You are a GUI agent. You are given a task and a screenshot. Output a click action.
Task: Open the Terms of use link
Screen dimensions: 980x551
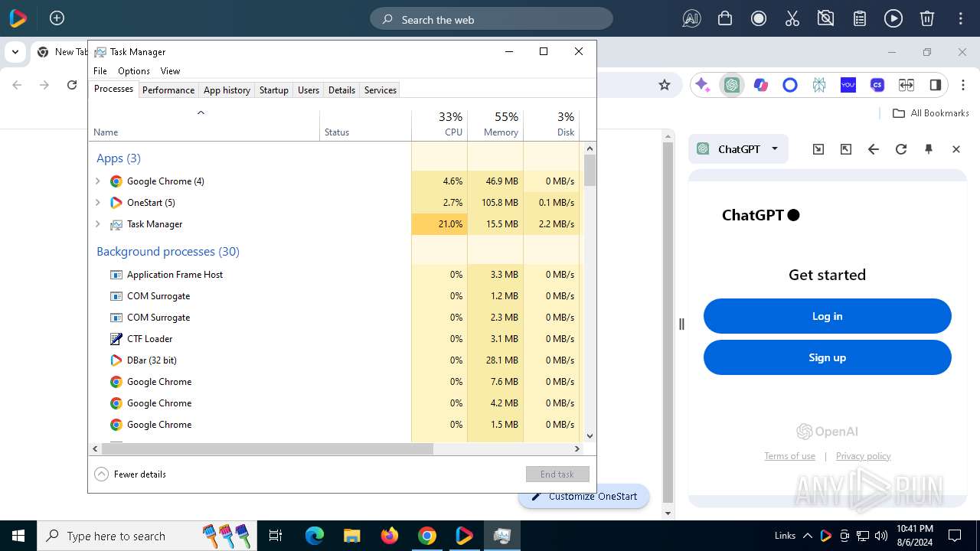click(789, 456)
